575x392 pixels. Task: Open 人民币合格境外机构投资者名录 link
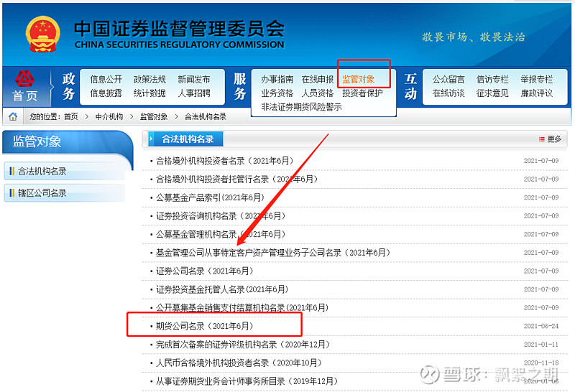click(239, 363)
